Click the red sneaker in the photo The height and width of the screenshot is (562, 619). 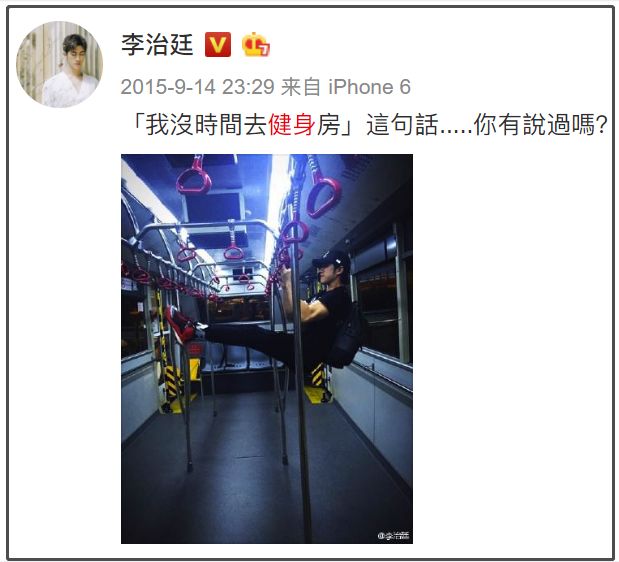pos(180,324)
